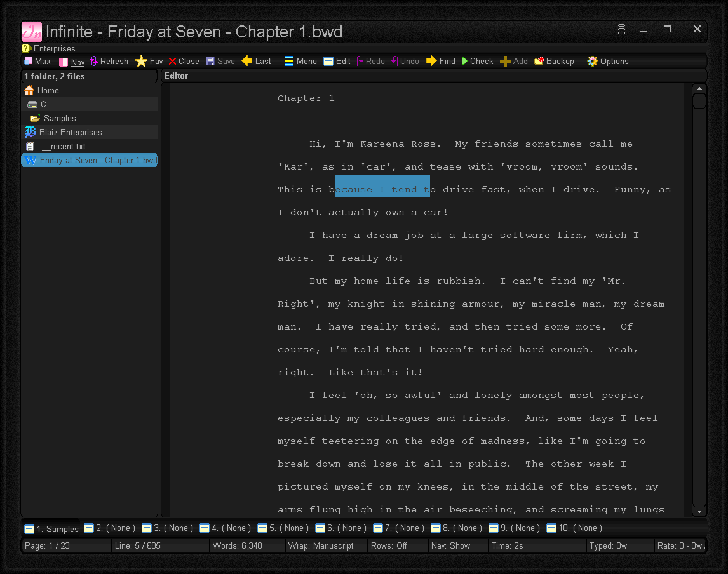
Task: Click the 'Chapter 1' heading in editor
Action: 306,98
